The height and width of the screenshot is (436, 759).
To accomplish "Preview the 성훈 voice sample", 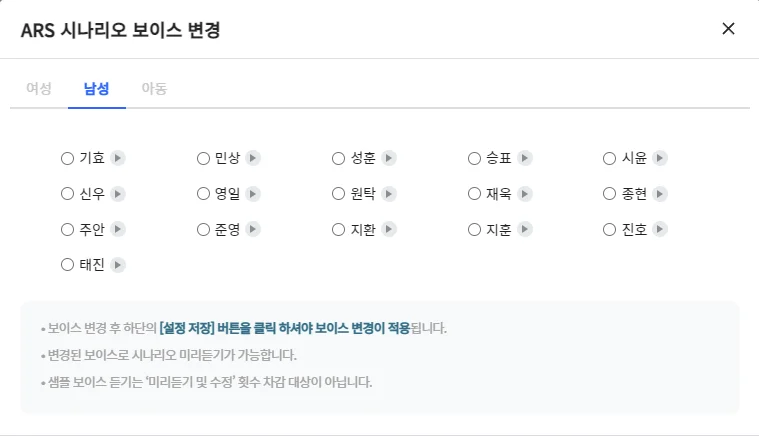I will 389,158.
